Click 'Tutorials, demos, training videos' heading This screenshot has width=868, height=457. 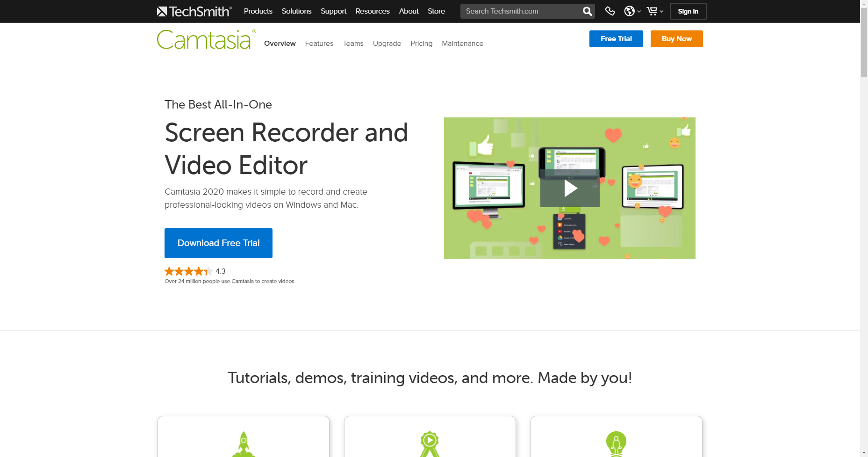430,378
